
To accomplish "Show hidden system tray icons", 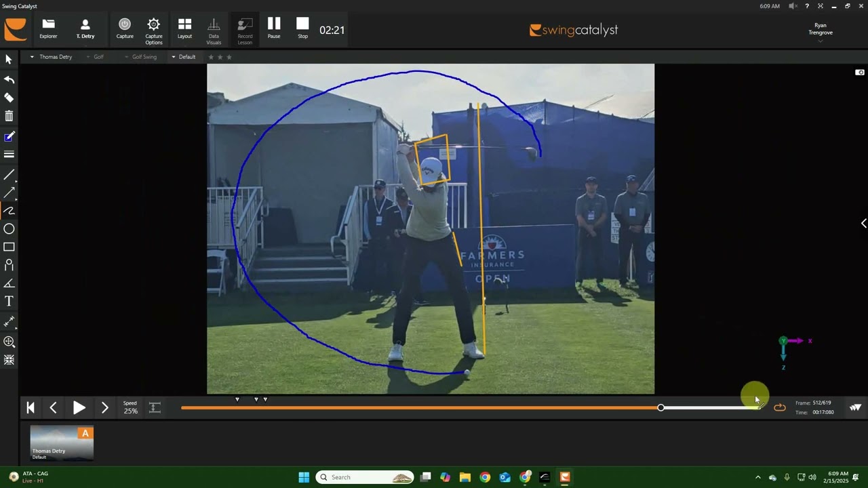I will pyautogui.click(x=758, y=477).
